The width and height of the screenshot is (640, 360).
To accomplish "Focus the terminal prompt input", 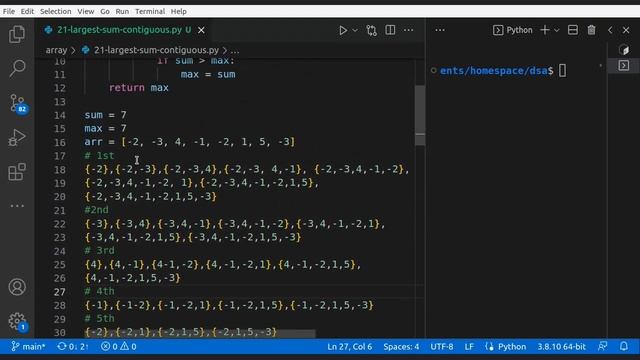I will (x=562, y=71).
